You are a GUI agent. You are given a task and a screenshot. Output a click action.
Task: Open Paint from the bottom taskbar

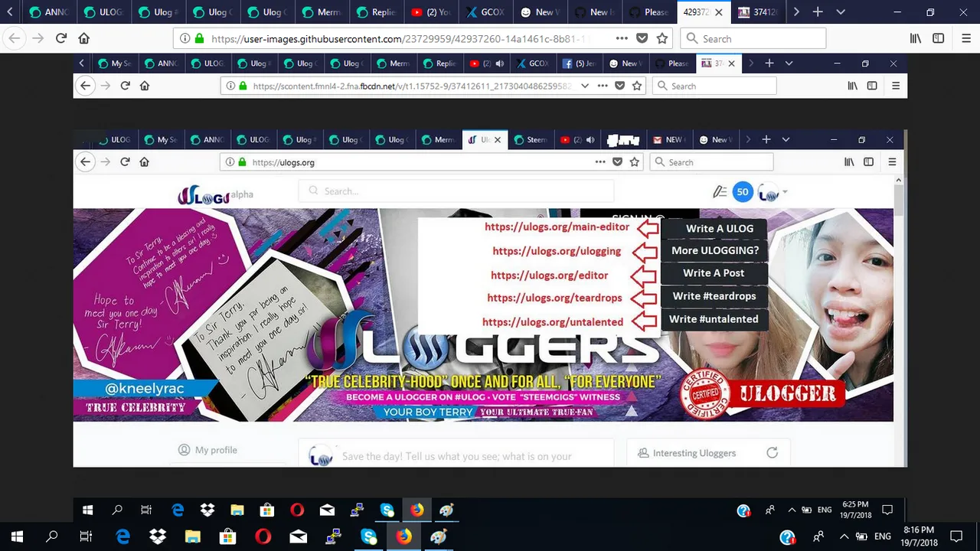[x=438, y=536]
